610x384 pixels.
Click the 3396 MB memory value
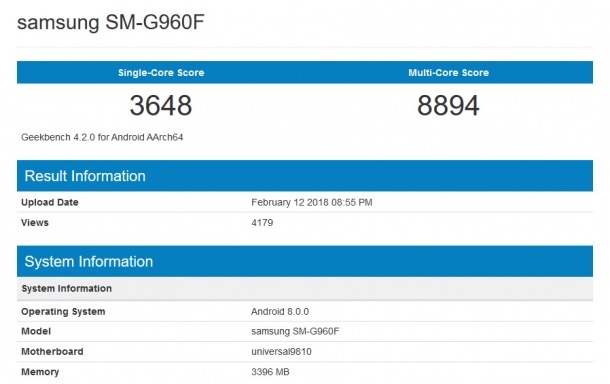(270, 372)
